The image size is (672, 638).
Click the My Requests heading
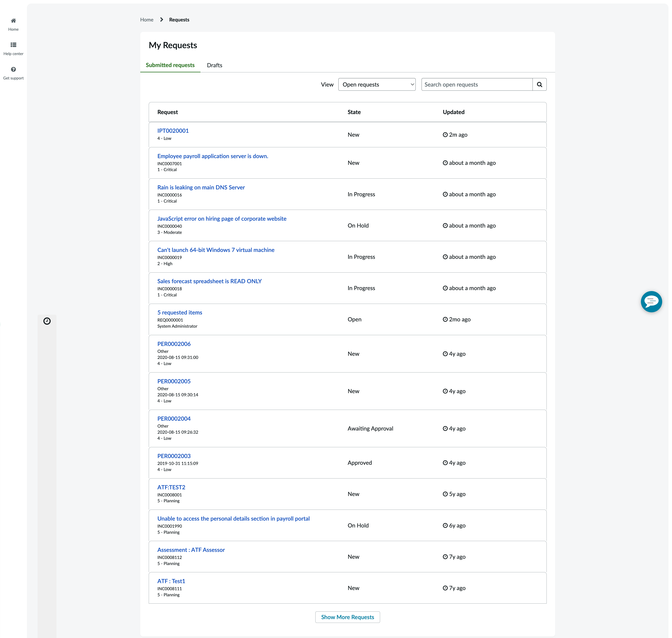tap(173, 45)
